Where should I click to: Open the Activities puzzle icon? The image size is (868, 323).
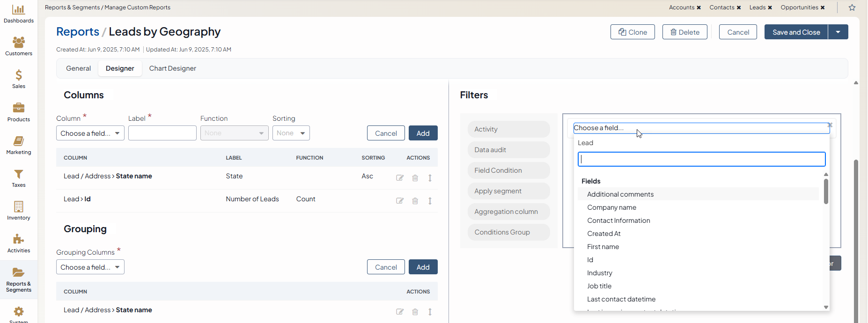19,240
